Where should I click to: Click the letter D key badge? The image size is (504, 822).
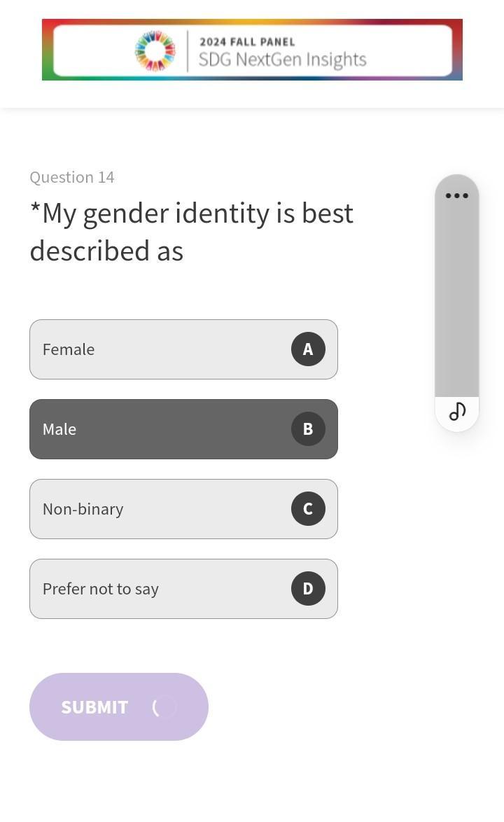[308, 589]
